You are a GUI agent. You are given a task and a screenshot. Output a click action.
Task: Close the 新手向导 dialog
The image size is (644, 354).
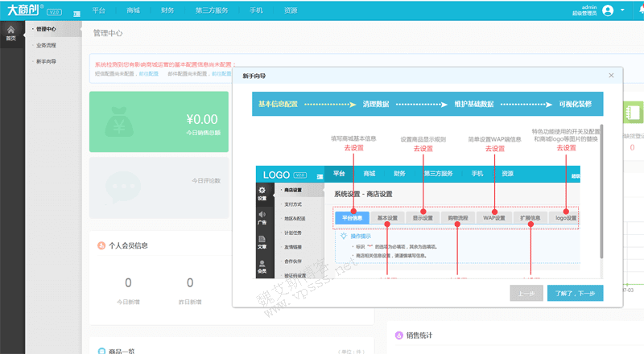click(x=611, y=76)
